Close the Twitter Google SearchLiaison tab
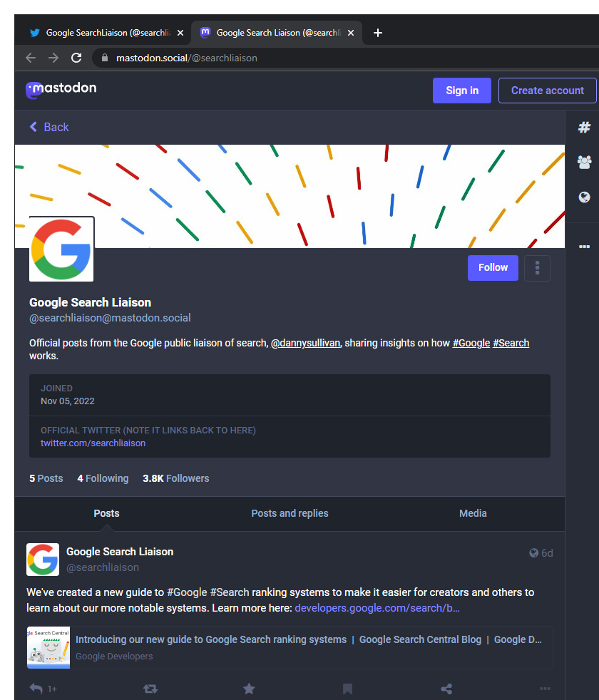This screenshot has height=700, width=599. click(180, 33)
